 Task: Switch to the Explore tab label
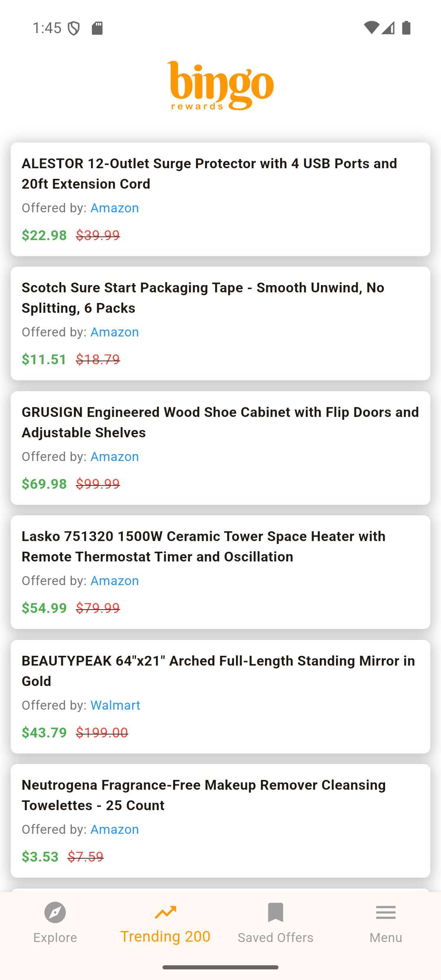pos(55,938)
